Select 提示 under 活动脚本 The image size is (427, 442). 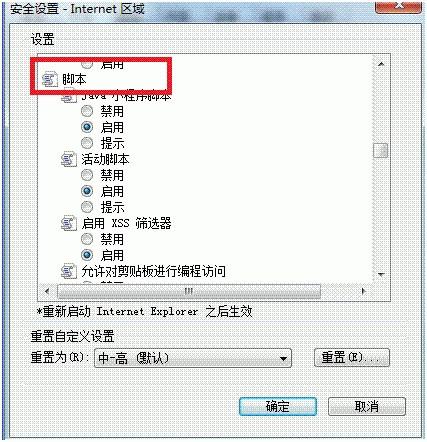pos(87,207)
